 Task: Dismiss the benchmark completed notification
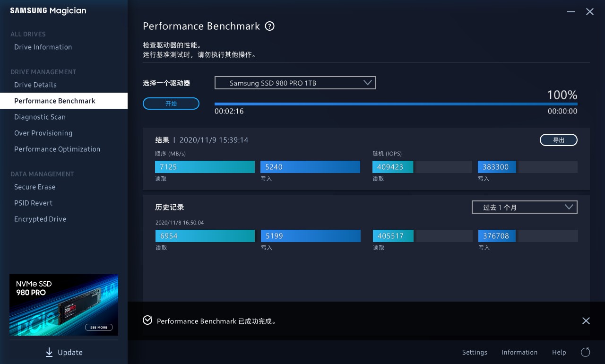pos(586,321)
